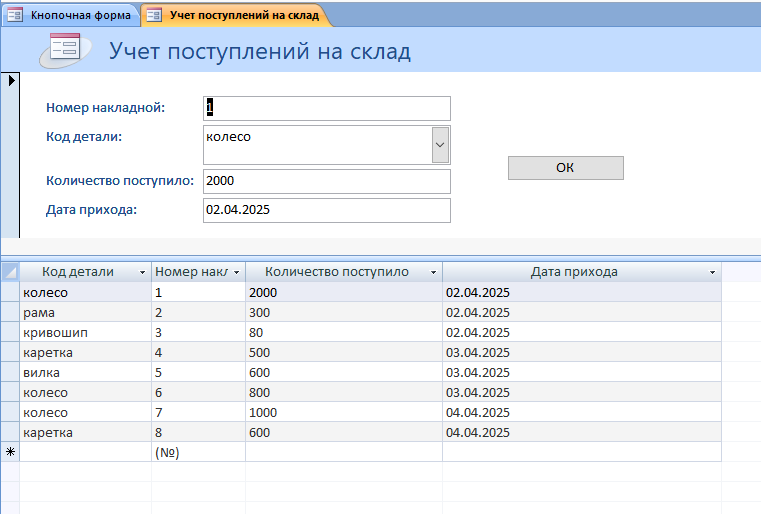
Task: Click the select-all corner box of the datasheet
Action: [10, 272]
